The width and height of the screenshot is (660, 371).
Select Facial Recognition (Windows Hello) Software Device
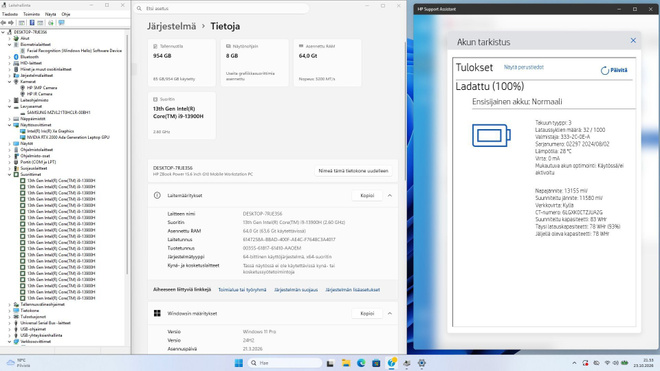click(74, 51)
